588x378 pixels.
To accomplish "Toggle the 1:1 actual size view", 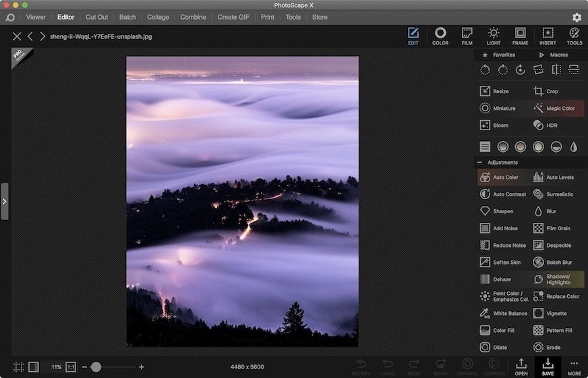I will click(71, 367).
